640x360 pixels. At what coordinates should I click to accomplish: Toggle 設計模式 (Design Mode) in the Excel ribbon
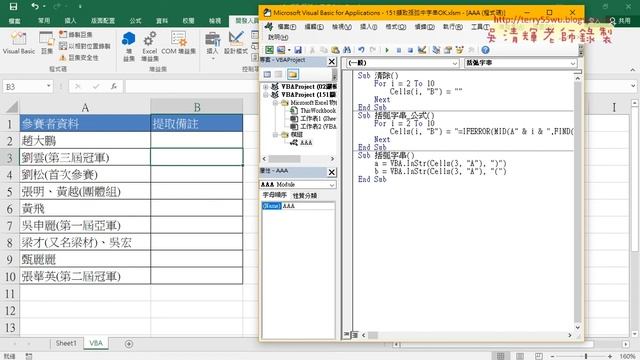[x=236, y=43]
